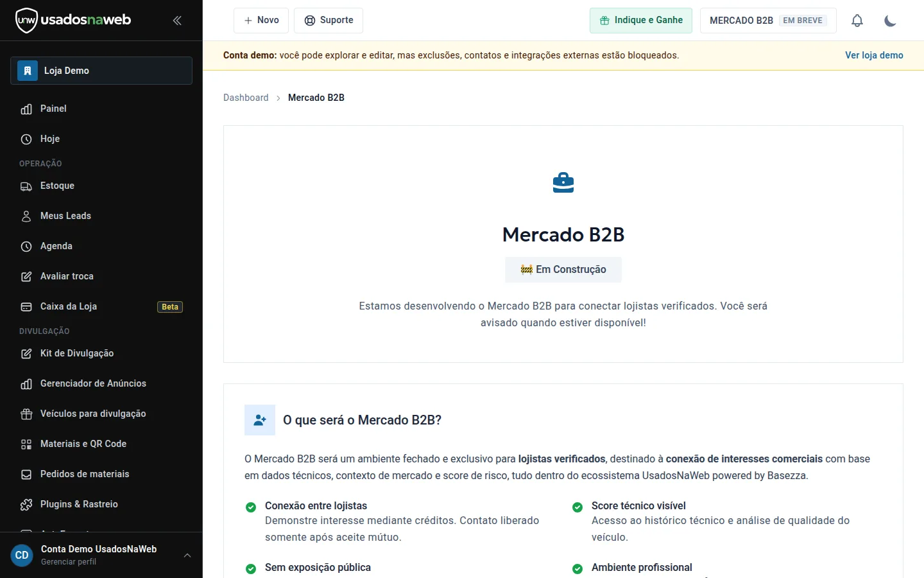Click the Novo button
Image resolution: width=924 pixels, height=578 pixels.
261,21
